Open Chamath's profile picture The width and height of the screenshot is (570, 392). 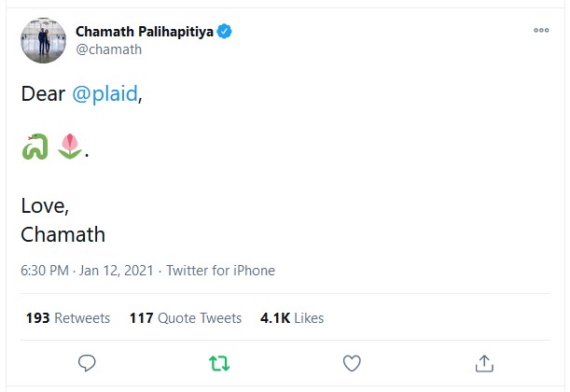coord(42,40)
